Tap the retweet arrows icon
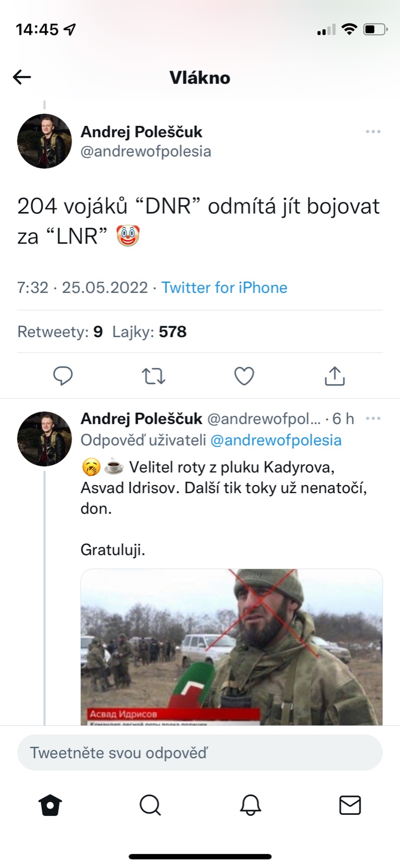 tap(153, 375)
